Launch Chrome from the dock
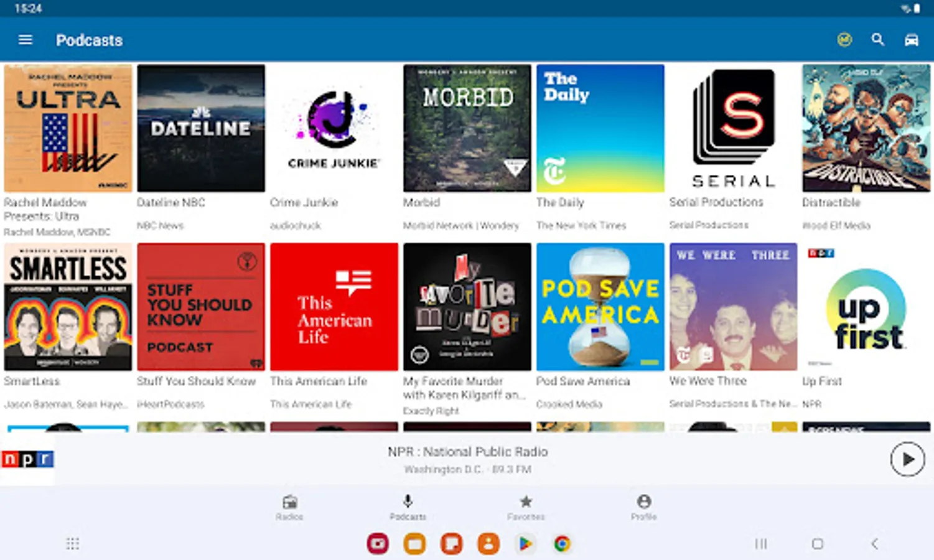Viewport: 934px width, 560px height. (x=562, y=544)
